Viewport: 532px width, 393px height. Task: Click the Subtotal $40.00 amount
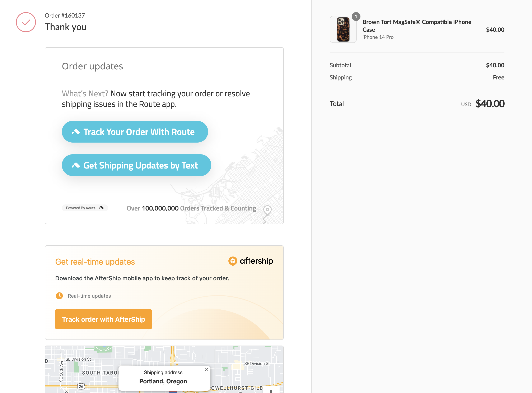click(x=495, y=65)
